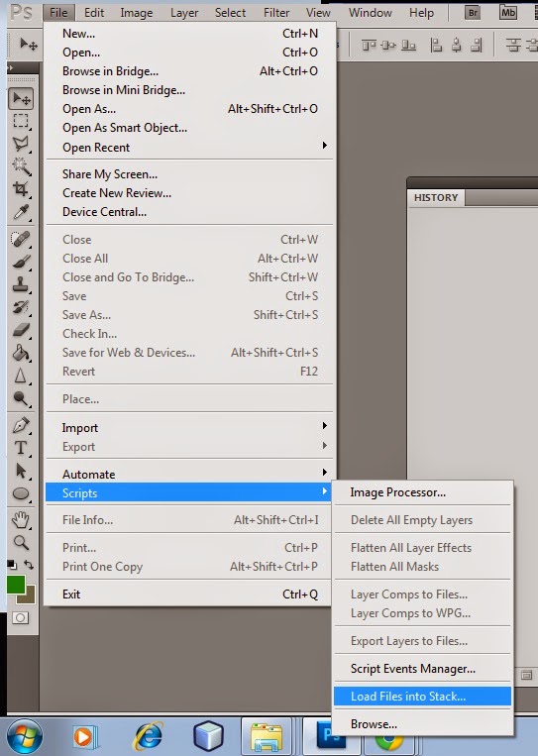Choose Browse in Mini Bridge...
The height and width of the screenshot is (756, 538).
tap(189, 90)
